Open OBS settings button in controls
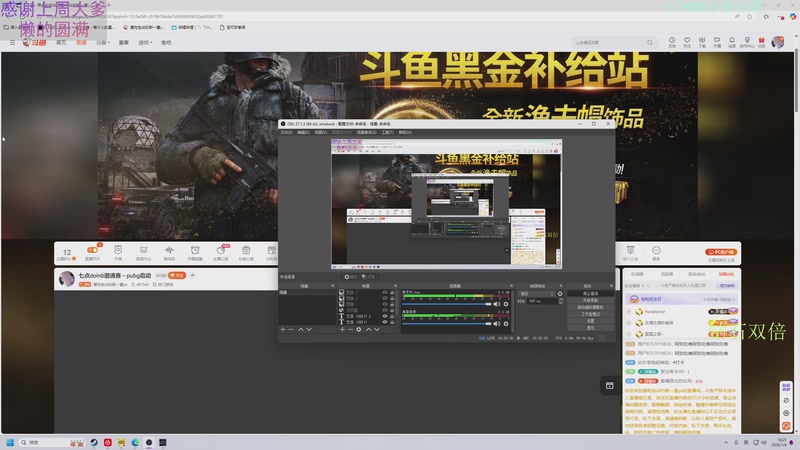Screen dimensions: 800x450 pyautogui.click(x=590, y=320)
